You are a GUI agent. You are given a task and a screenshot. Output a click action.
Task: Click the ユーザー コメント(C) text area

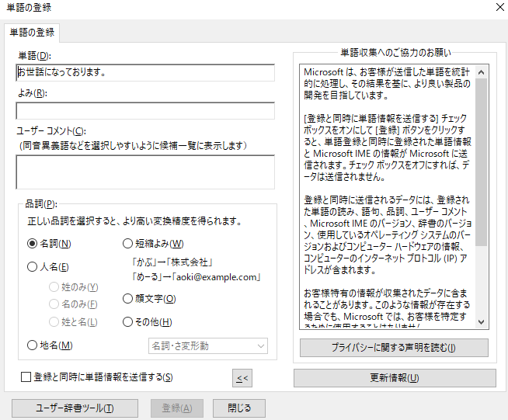tap(145, 172)
